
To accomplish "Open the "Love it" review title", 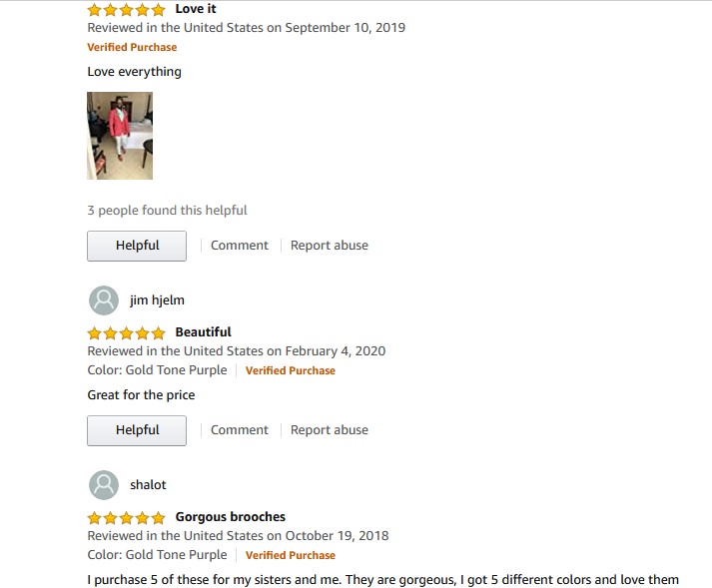I will [196, 9].
